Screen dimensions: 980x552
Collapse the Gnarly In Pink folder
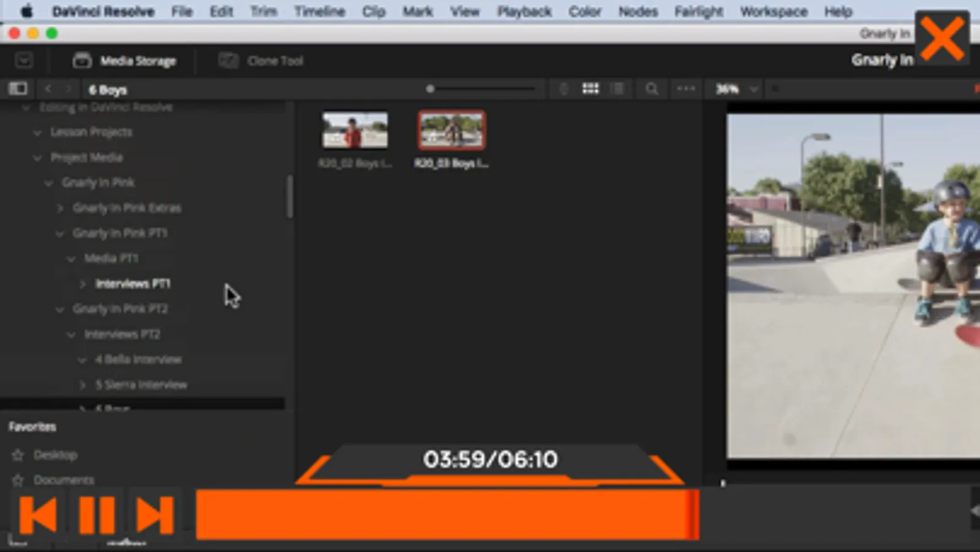(48, 183)
